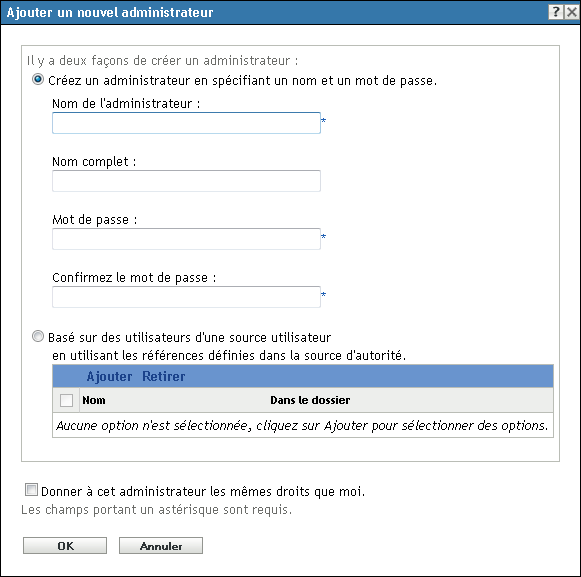581x577 pixels.
Task: Tick the select-all checkbox in the table header
Action: [x=66, y=400]
